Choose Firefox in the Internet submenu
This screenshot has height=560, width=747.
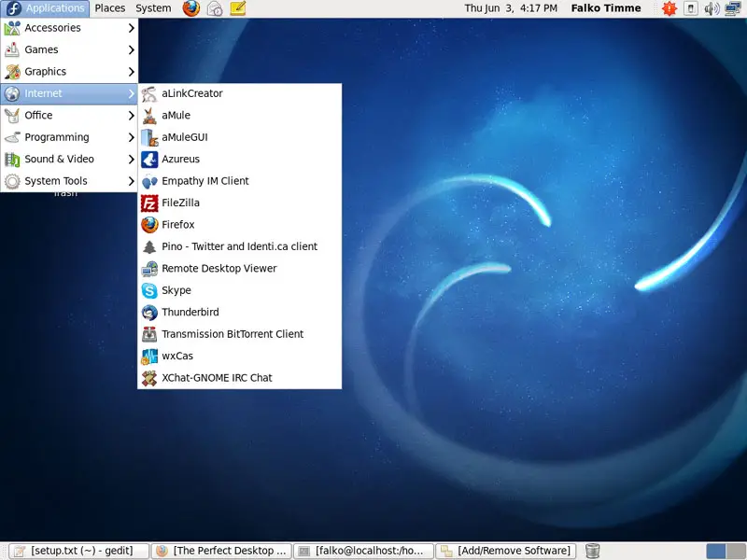(240, 225)
